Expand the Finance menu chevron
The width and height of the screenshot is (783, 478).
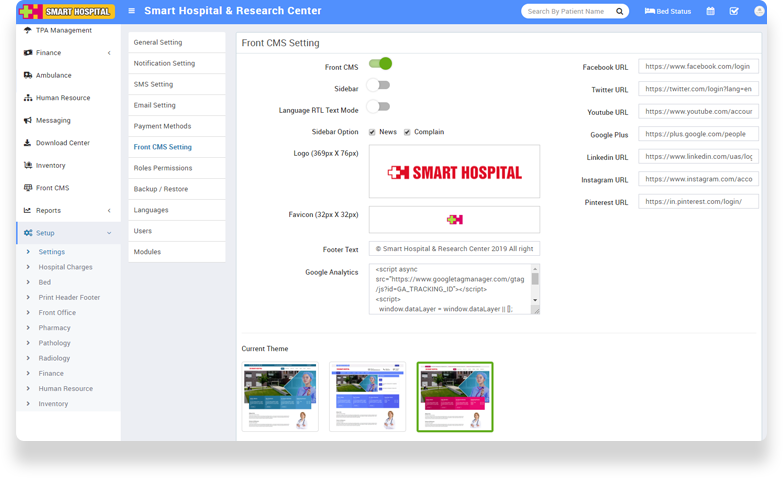[x=109, y=52]
